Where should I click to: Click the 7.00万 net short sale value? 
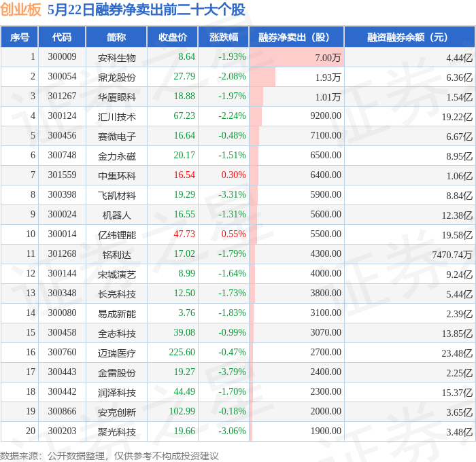pyautogui.click(x=328, y=58)
